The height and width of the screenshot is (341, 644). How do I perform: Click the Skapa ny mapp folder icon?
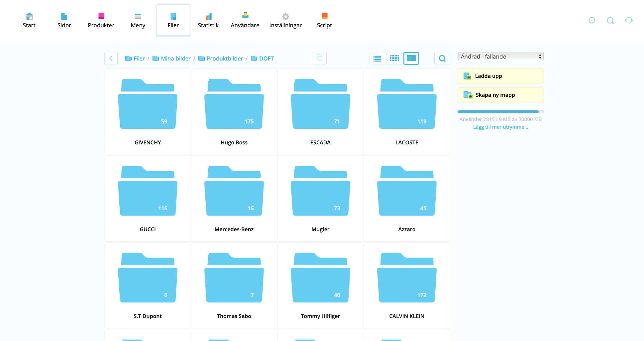click(x=468, y=95)
